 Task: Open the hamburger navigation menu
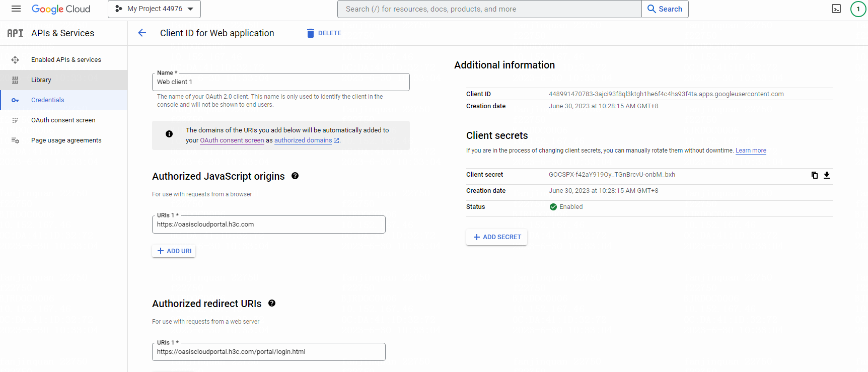click(16, 9)
